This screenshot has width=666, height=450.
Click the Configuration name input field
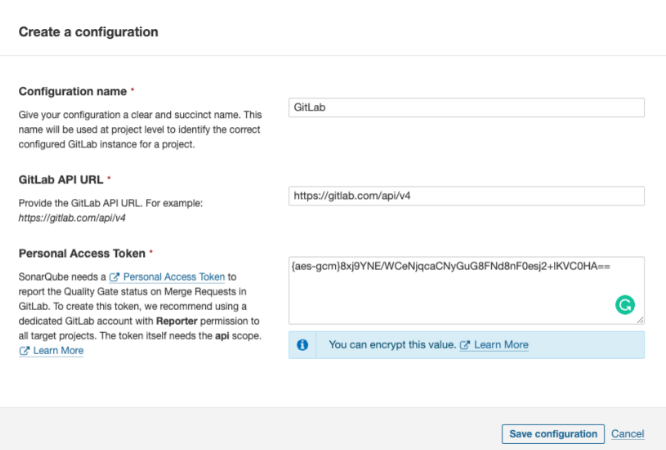[x=466, y=108]
